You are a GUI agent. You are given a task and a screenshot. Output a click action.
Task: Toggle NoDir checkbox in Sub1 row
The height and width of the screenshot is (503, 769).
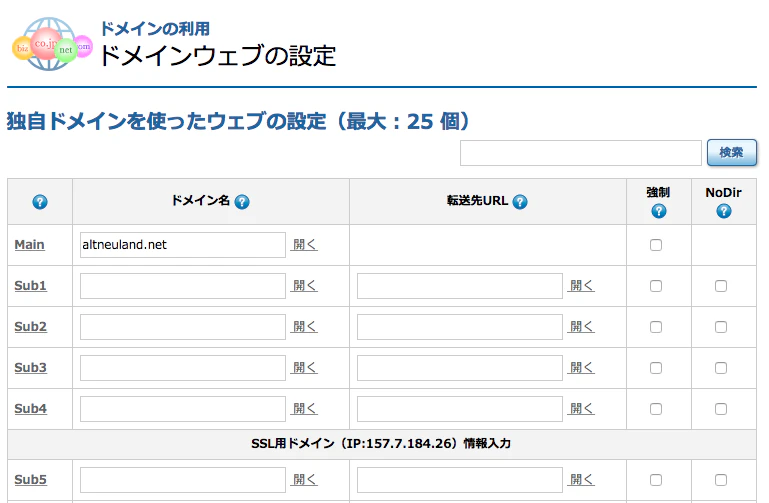pyautogui.click(x=720, y=286)
